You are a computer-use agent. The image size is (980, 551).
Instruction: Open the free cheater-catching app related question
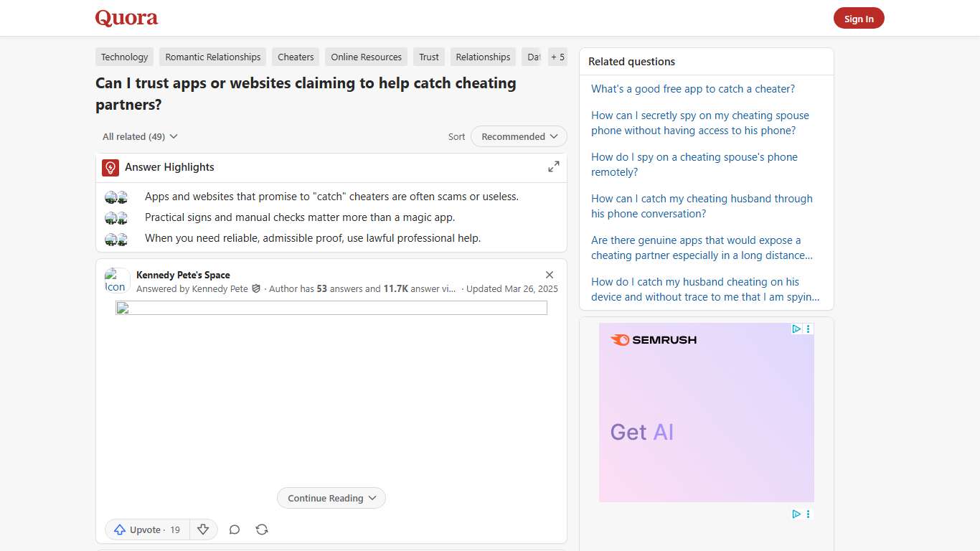tap(692, 88)
